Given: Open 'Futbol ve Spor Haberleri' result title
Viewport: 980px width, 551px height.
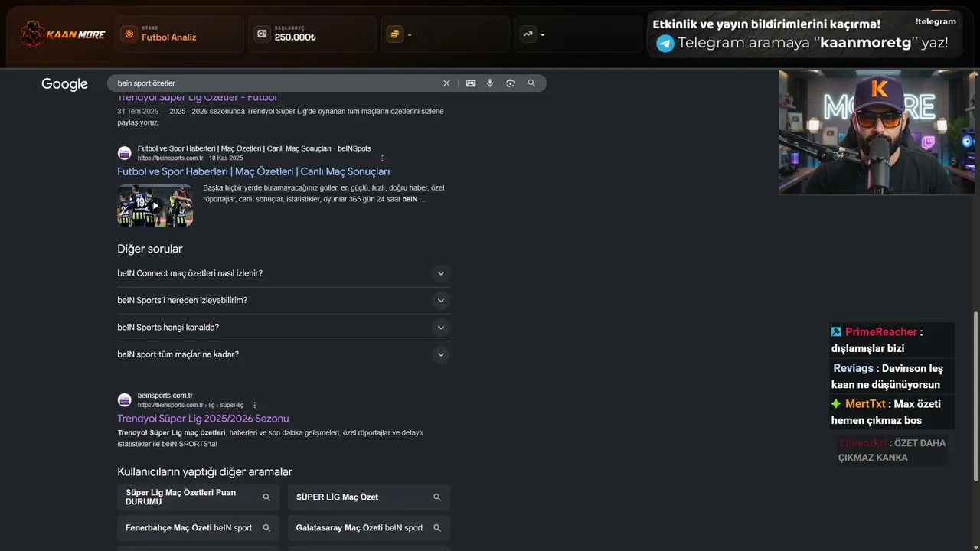Looking at the screenshot, I should click(253, 171).
